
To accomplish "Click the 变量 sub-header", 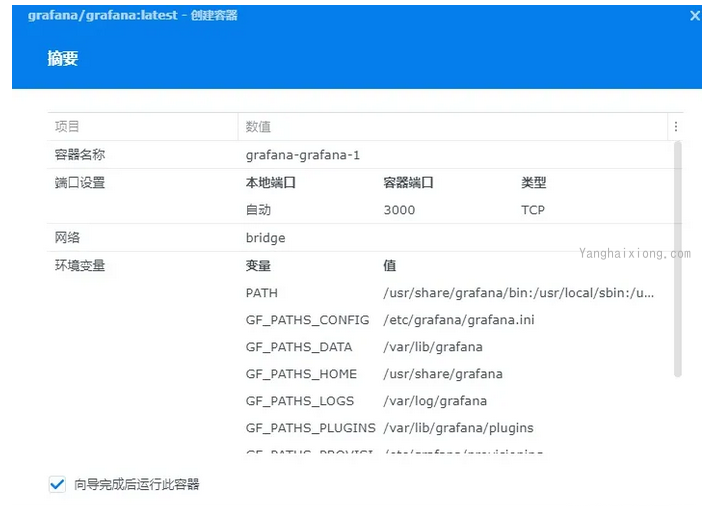I will 258,265.
